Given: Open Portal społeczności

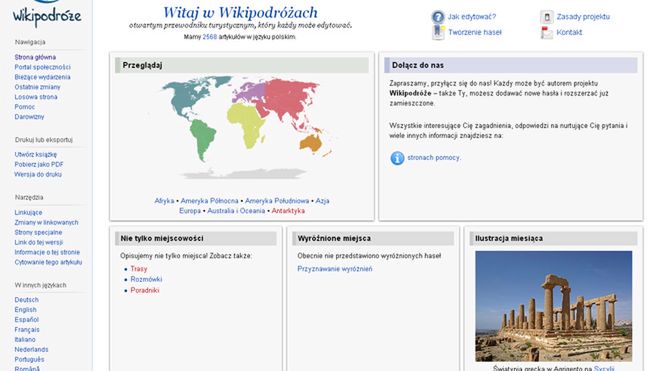Looking at the screenshot, I should [x=43, y=67].
